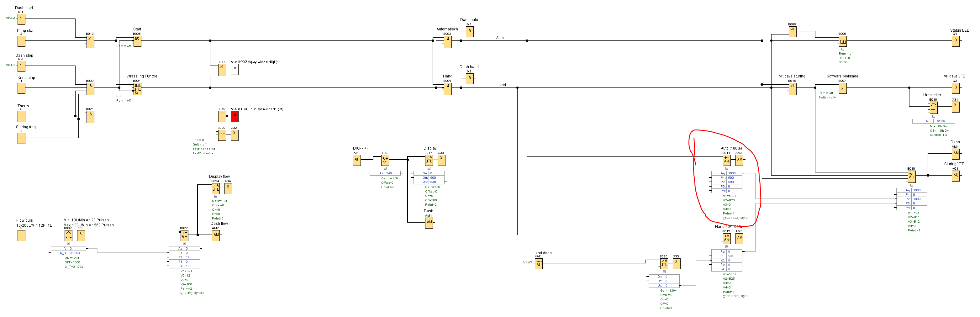The width and height of the screenshot is (980, 317).
Task: Select the Uren teller hours counter B016
Action: 934,107
